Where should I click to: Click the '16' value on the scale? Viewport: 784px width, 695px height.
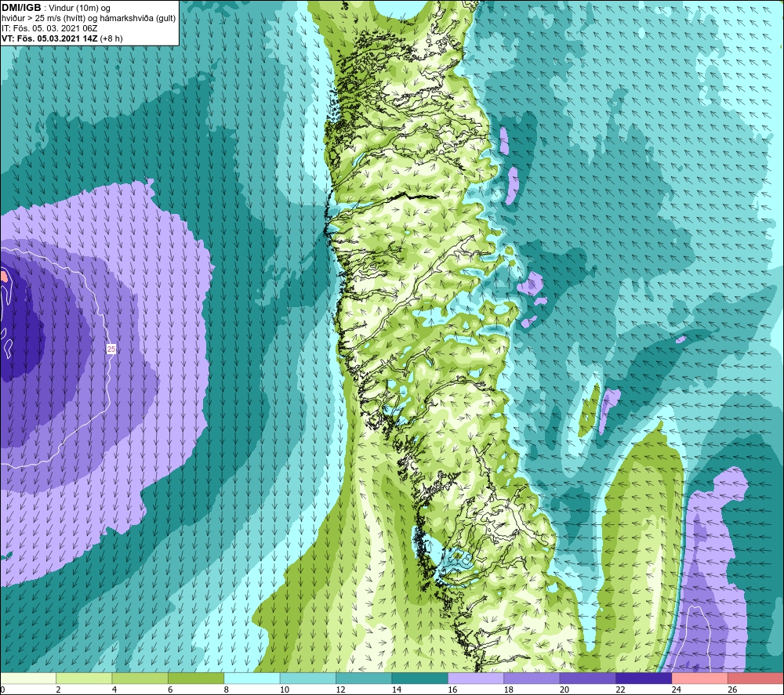click(452, 690)
